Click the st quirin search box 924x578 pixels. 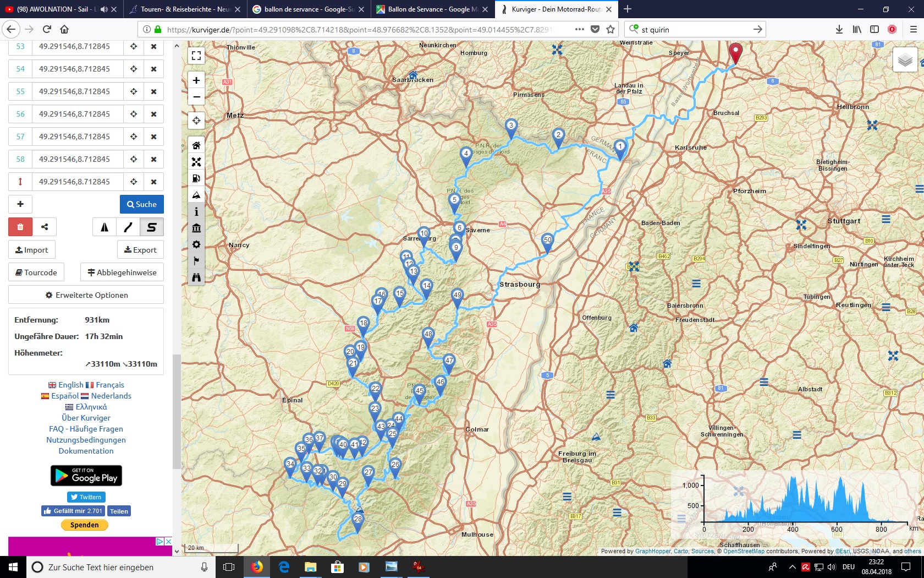tap(695, 30)
